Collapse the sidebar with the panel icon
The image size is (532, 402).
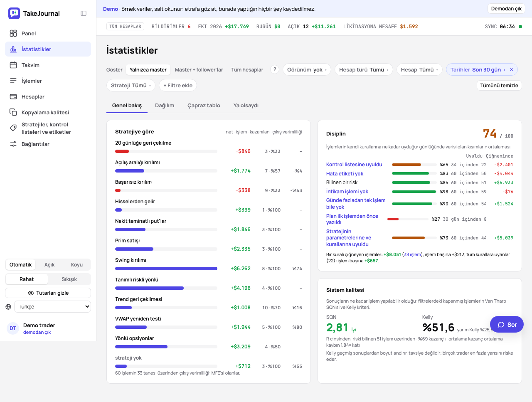tap(84, 13)
